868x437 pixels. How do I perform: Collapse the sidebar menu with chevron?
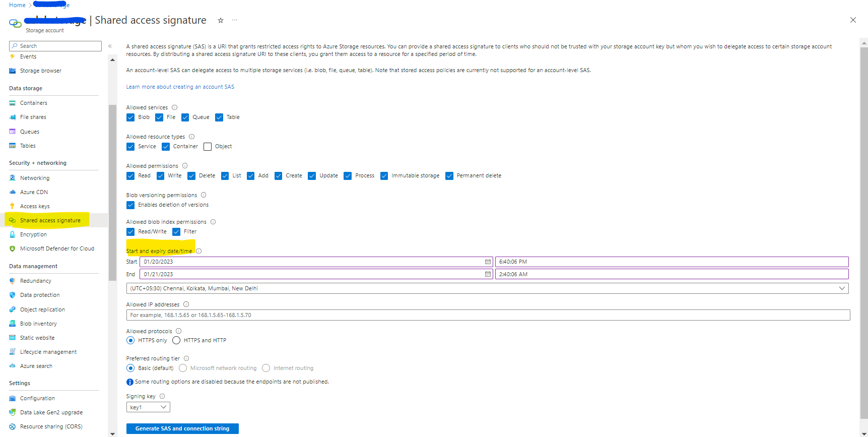pos(110,46)
